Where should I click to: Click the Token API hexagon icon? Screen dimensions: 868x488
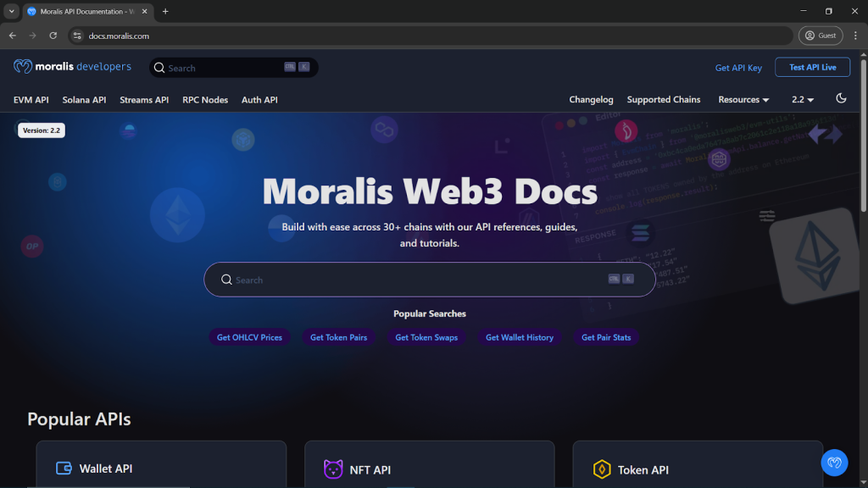click(x=602, y=469)
